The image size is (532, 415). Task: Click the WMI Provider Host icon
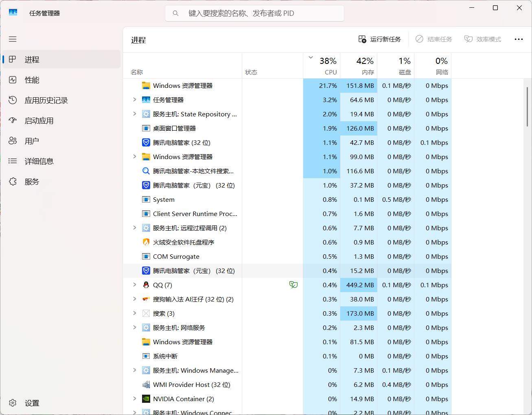click(x=146, y=384)
